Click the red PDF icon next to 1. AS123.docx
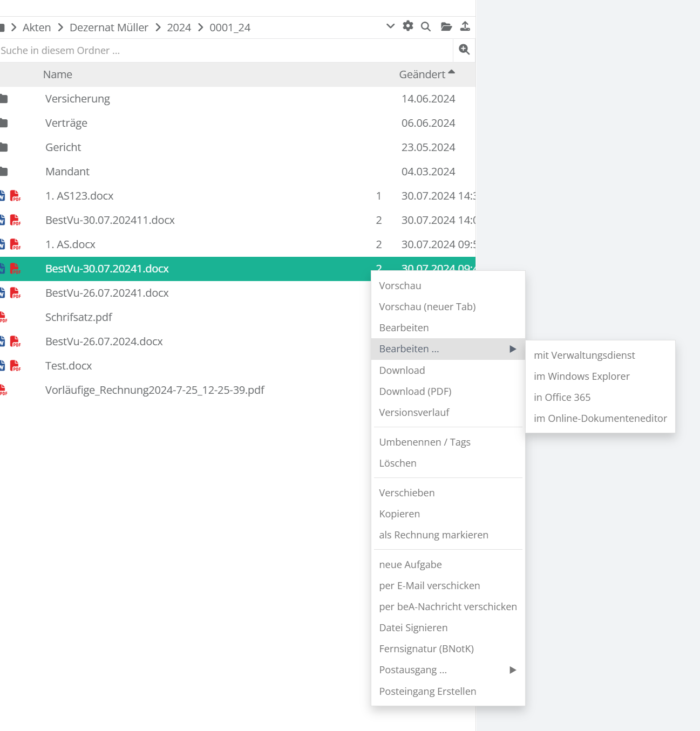 (16, 196)
